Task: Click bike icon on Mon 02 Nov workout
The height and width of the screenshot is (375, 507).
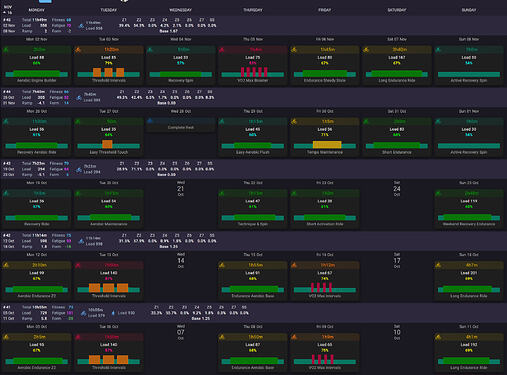Action: coord(6,50)
